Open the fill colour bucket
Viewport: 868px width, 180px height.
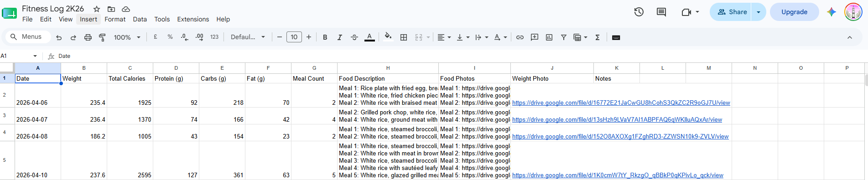coord(388,37)
